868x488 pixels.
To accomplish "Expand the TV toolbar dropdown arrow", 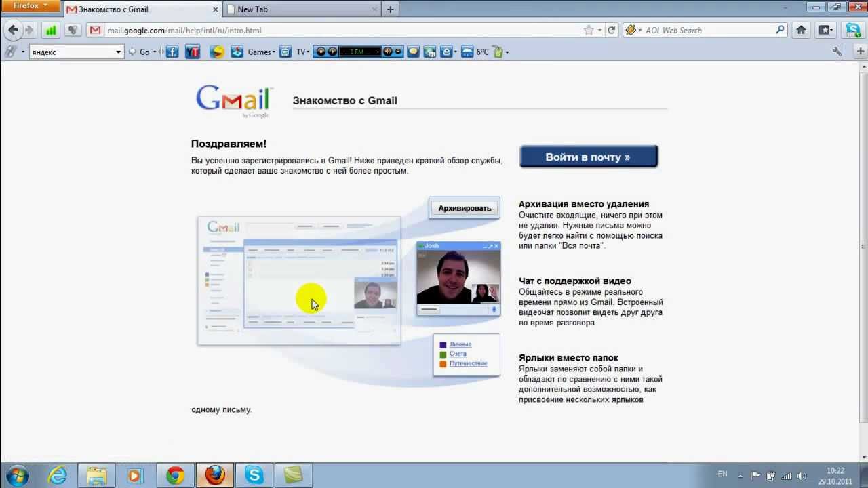I will (309, 52).
